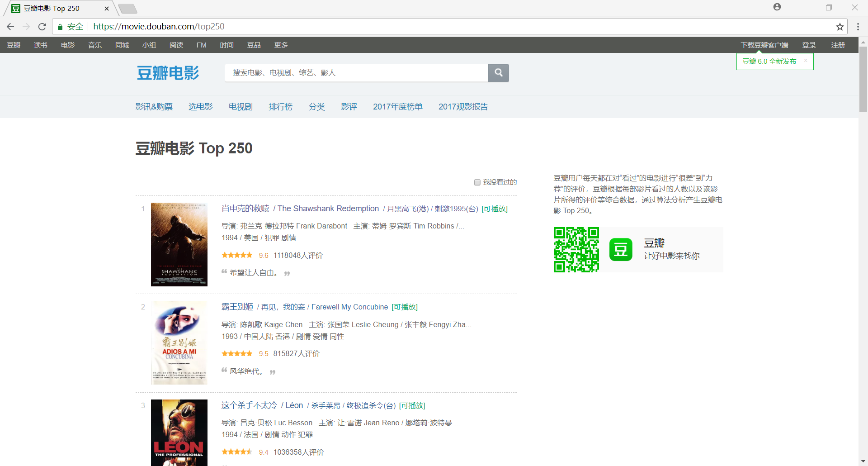Open FM in the top navigation bar
This screenshot has width=868, height=466.
click(x=202, y=45)
